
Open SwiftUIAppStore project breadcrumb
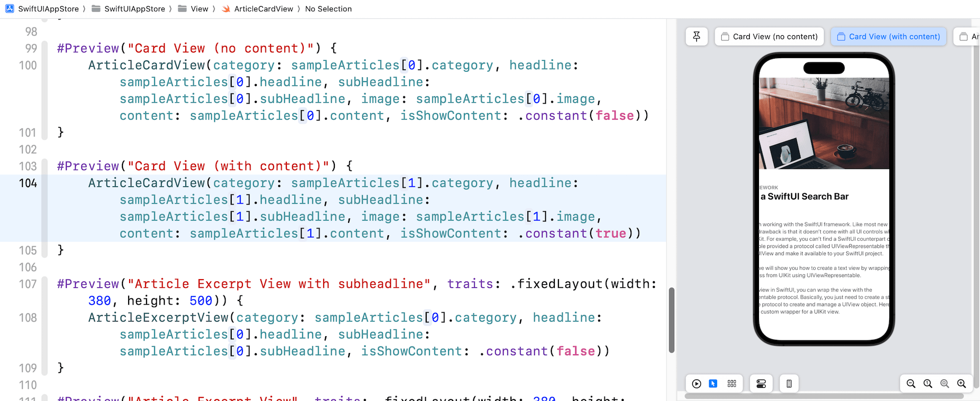(48, 9)
